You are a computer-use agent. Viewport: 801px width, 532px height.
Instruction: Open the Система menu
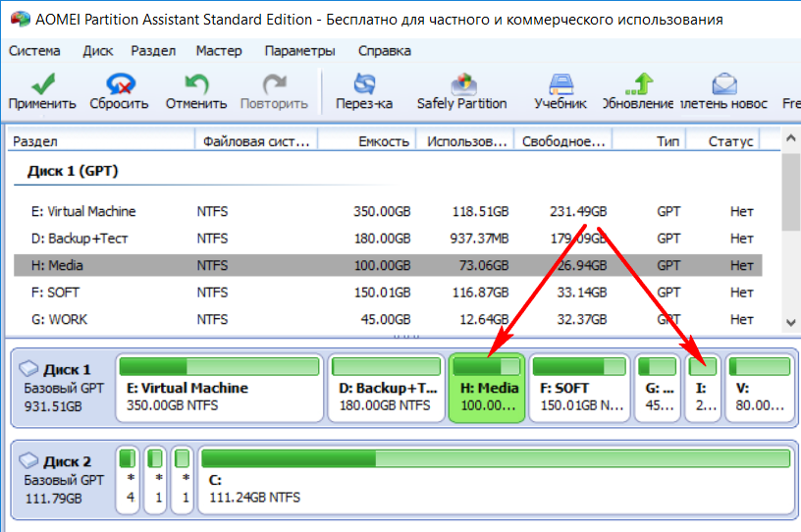[34, 51]
